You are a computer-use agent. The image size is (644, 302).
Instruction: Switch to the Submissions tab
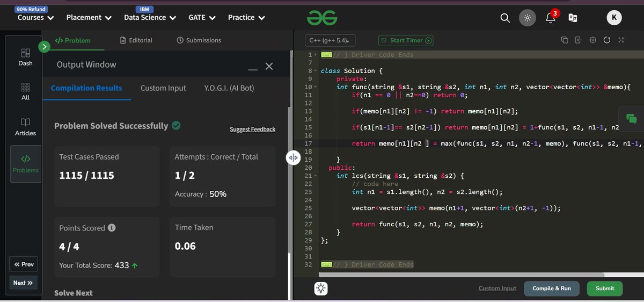[x=199, y=40]
